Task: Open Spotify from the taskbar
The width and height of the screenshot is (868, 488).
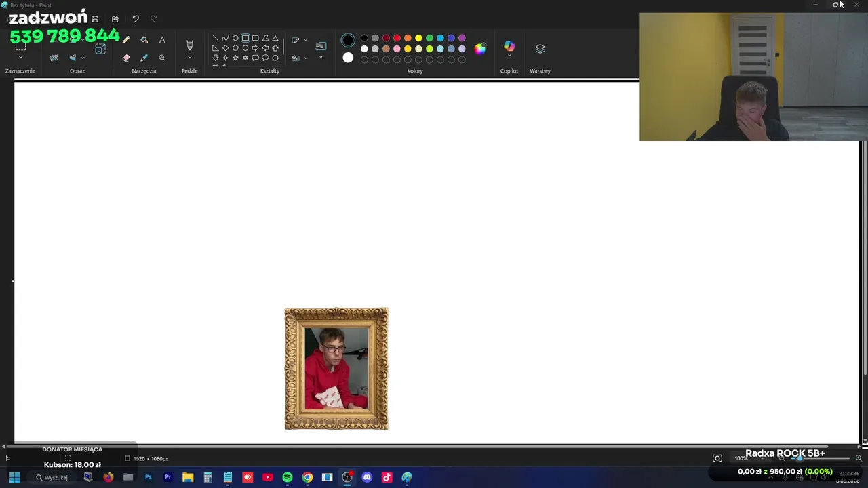Action: point(288,477)
